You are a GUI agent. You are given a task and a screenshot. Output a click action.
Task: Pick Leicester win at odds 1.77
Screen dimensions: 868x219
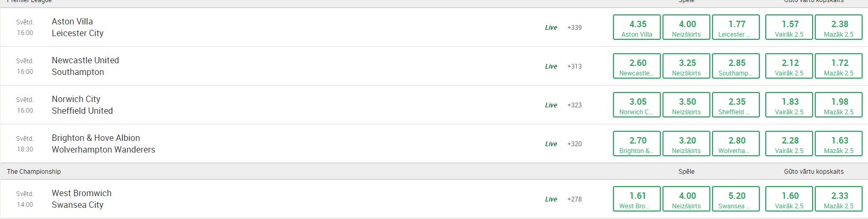[x=736, y=27]
